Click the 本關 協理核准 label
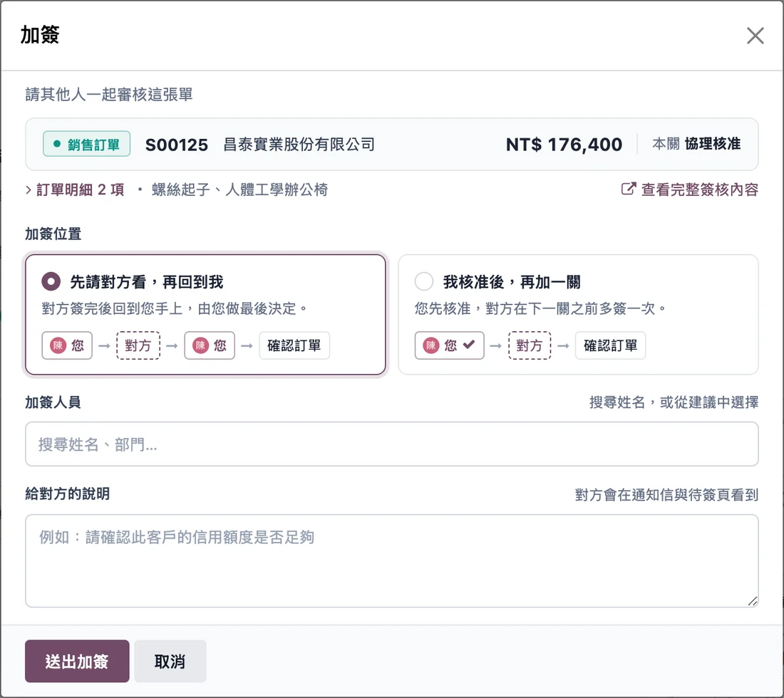 pos(696,144)
